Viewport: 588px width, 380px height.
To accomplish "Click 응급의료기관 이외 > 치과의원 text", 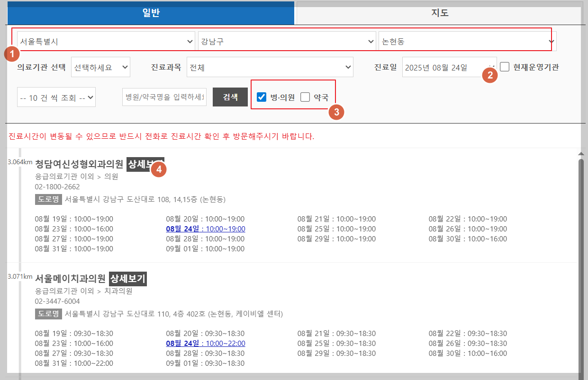I will click(x=83, y=291).
